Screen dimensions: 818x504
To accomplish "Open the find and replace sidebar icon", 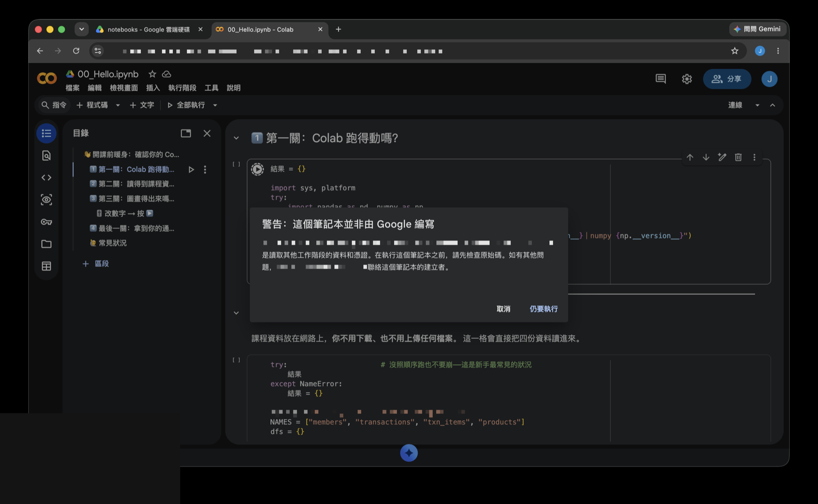I will tap(46, 156).
